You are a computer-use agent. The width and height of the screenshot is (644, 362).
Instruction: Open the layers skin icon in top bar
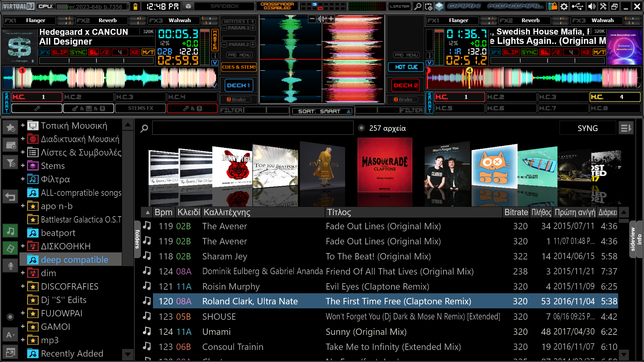[439, 6]
